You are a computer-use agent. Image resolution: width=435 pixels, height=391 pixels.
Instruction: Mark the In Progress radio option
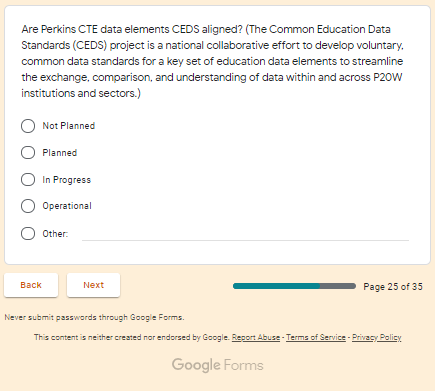[28, 180]
